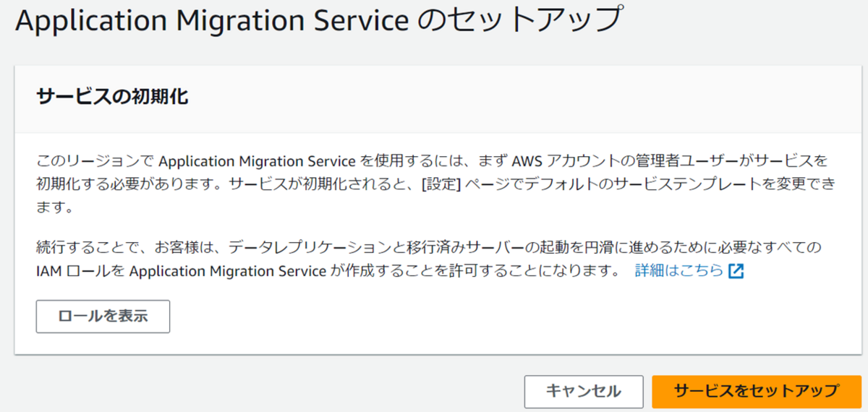868x412 pixels.
Task: Click the line ending with ます。 alone
Action: pos(56,207)
